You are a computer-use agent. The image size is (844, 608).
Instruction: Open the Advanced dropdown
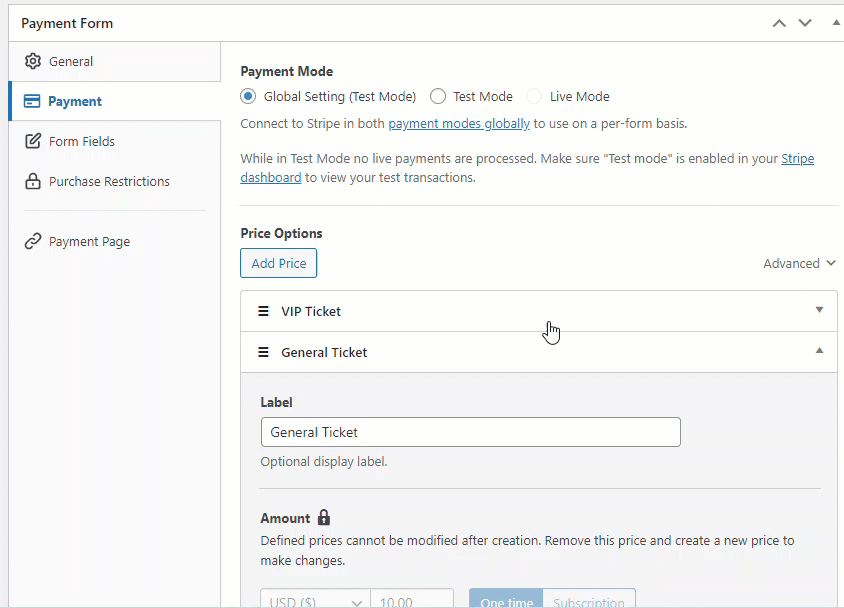pyautogui.click(x=799, y=263)
